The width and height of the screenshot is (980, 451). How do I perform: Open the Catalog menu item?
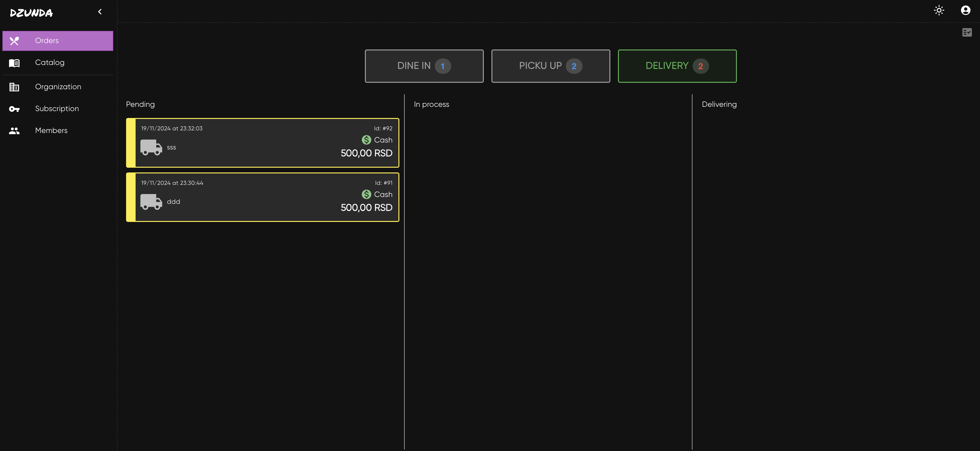pos(50,62)
